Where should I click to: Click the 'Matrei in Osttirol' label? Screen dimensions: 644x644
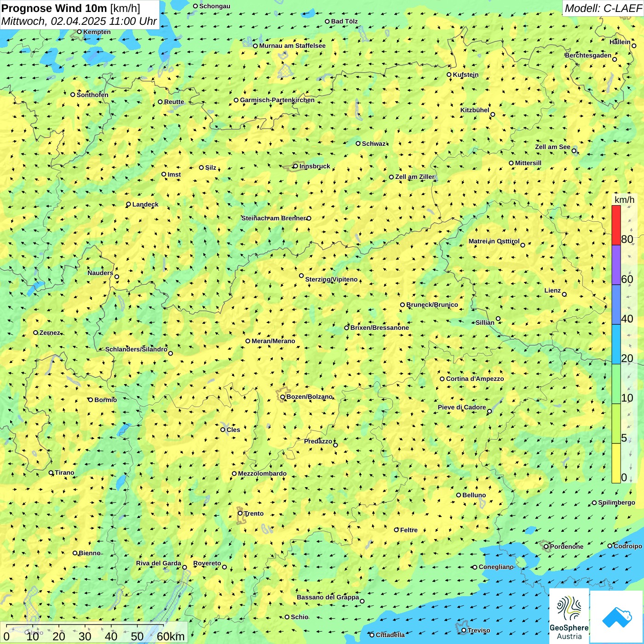coord(494,241)
